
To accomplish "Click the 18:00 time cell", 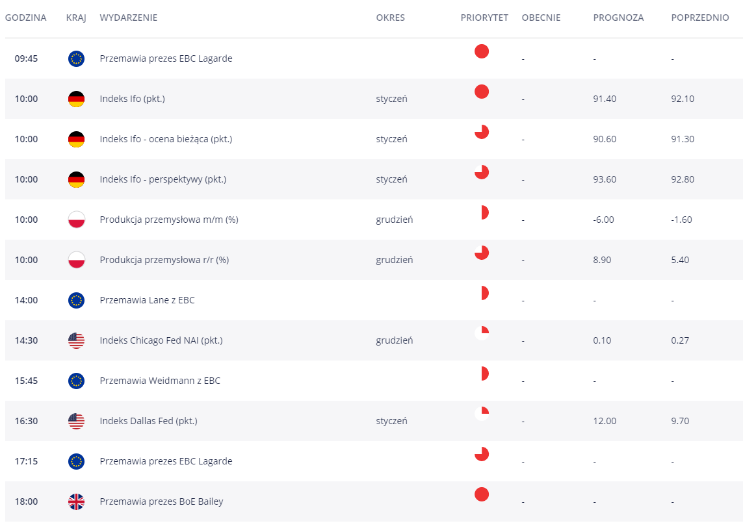I will coord(26,501).
